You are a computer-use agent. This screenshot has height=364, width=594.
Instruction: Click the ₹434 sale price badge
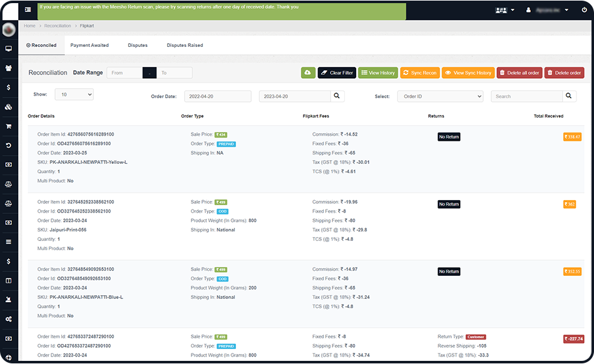click(x=221, y=134)
